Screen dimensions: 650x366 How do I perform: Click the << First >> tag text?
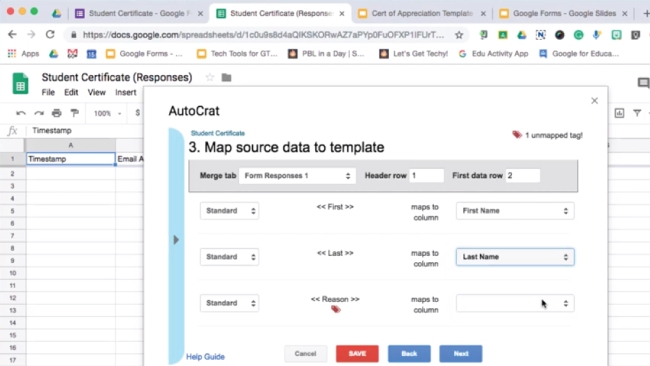[x=335, y=206]
